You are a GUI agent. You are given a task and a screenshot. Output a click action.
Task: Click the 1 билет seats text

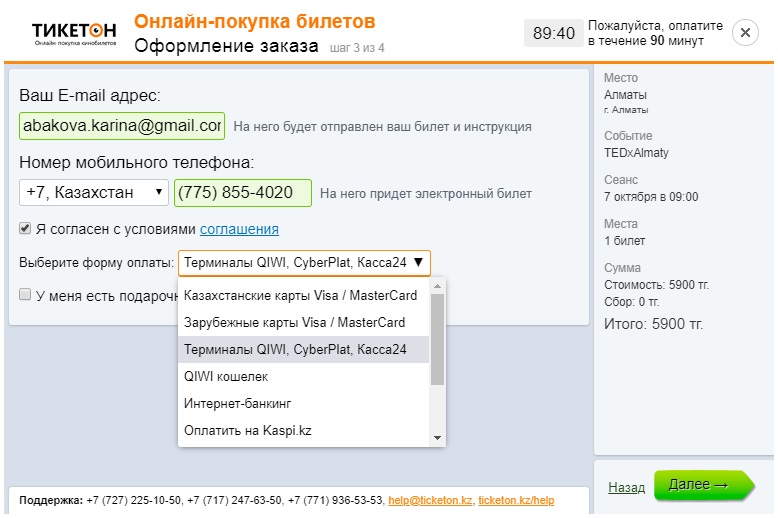pyautogui.click(x=624, y=241)
